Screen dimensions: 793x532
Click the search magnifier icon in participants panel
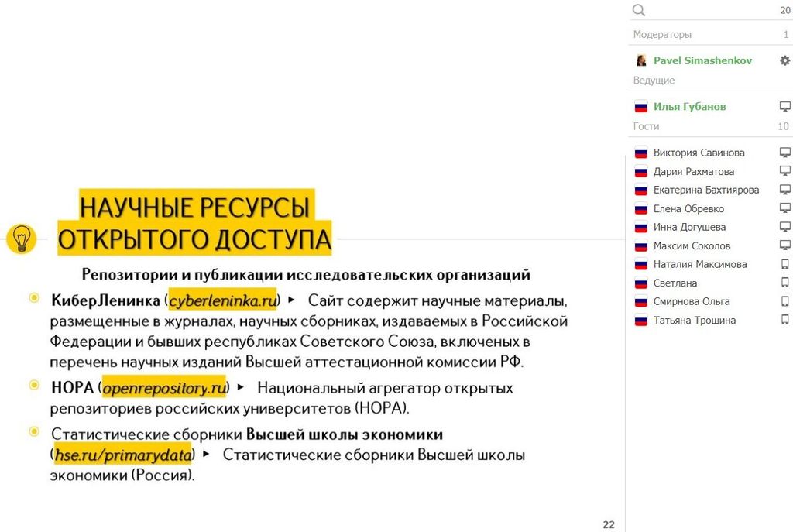(639, 10)
